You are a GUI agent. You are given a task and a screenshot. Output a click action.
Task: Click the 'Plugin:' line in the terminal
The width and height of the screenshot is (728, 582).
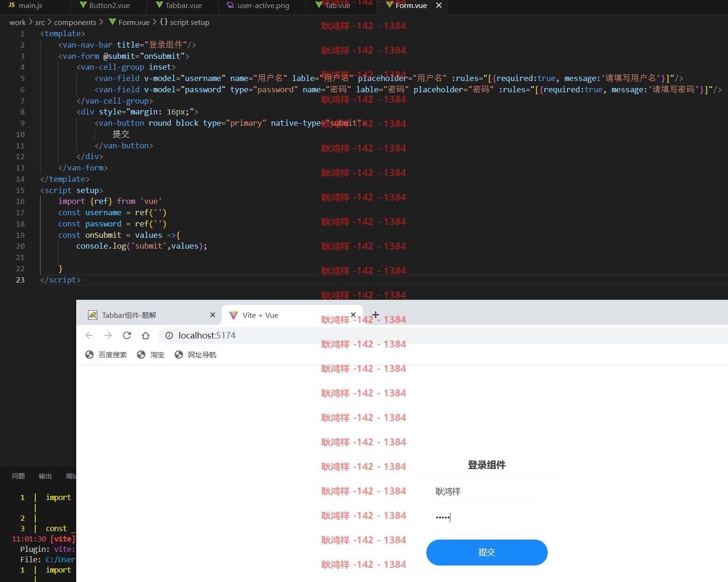(48, 549)
